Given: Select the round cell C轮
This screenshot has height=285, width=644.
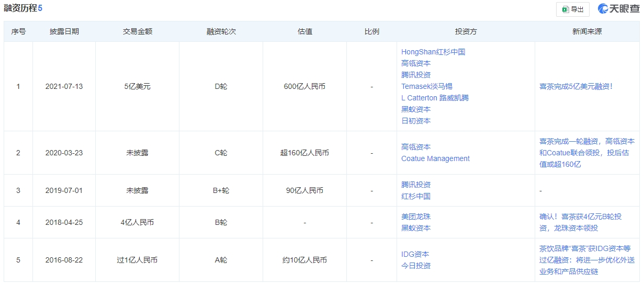Looking at the screenshot, I should tap(221, 153).
